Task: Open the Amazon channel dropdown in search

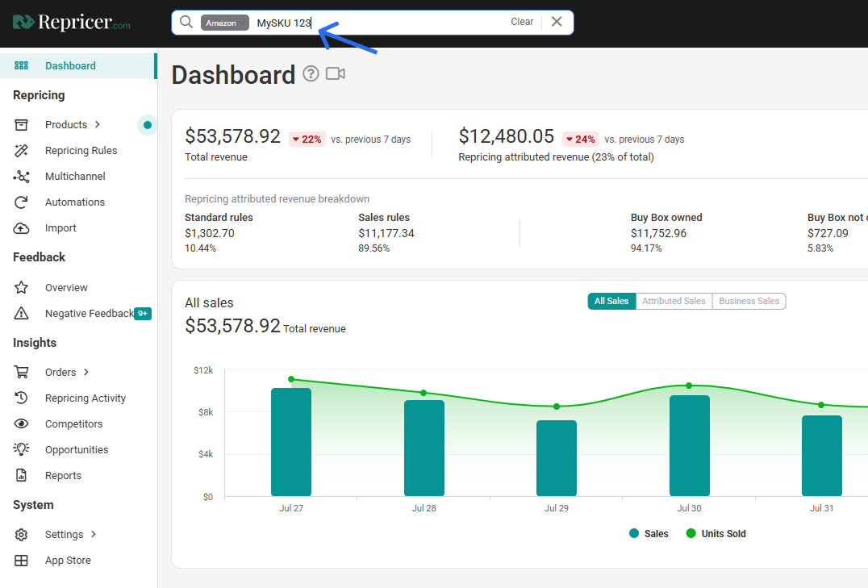Action: (225, 23)
